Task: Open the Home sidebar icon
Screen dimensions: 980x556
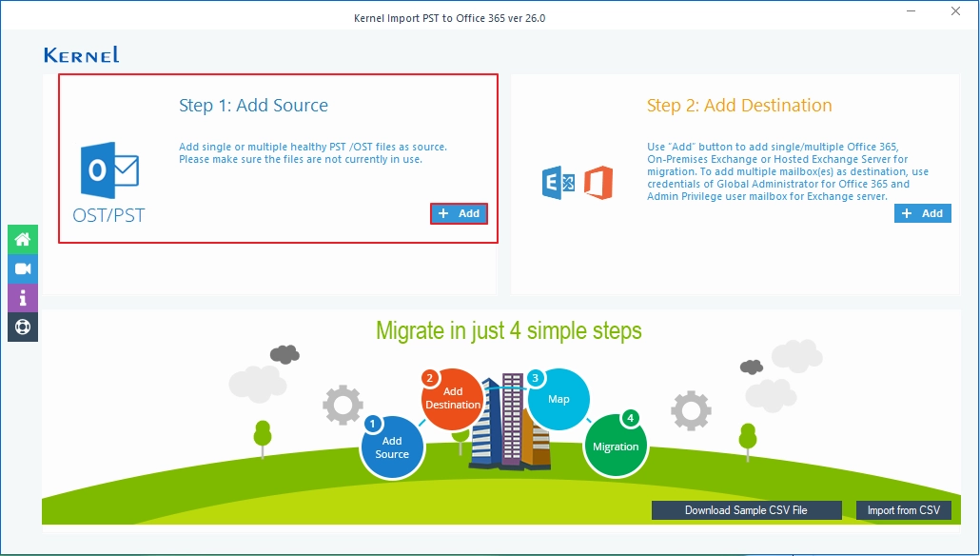Action: coord(23,240)
